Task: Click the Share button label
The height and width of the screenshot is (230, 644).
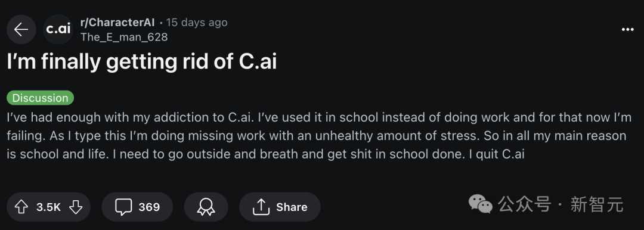Action: point(292,207)
